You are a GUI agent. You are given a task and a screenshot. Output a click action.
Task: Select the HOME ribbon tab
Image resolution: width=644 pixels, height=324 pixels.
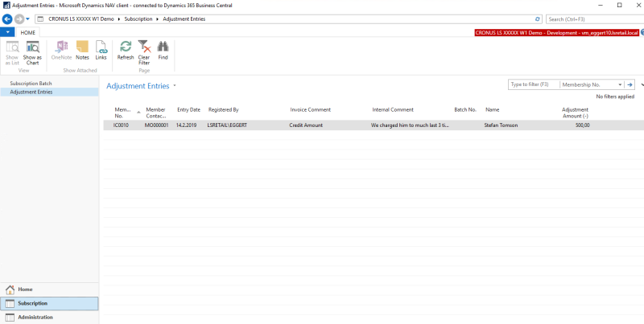pos(28,33)
